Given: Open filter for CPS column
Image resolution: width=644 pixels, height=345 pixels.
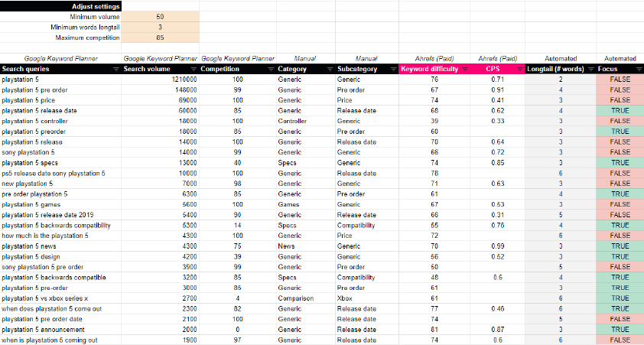Looking at the screenshot, I should click(x=520, y=69).
